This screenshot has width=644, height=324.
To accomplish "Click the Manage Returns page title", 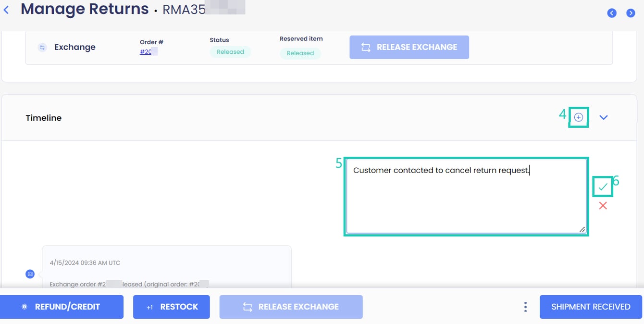I will point(85,9).
